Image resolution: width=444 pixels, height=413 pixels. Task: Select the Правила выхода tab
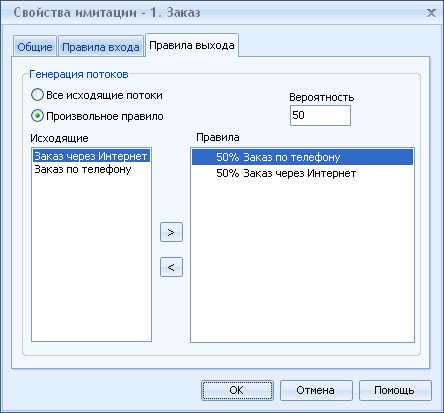[x=192, y=45]
